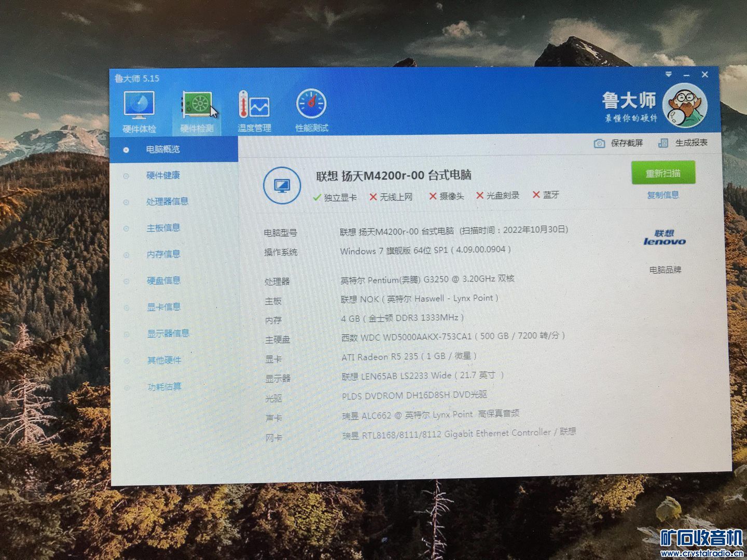Select the 硬件检测 hardware detection tab
The height and width of the screenshot is (560, 747).
197,112
